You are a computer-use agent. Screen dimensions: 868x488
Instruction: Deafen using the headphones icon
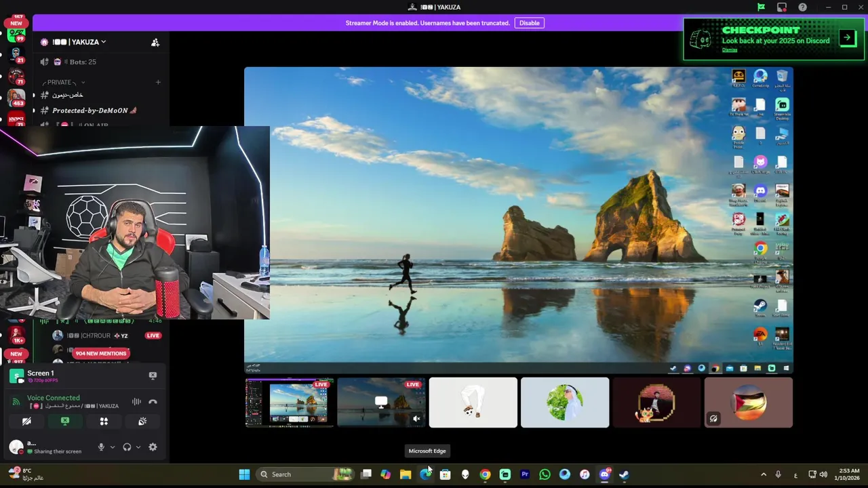(x=127, y=447)
